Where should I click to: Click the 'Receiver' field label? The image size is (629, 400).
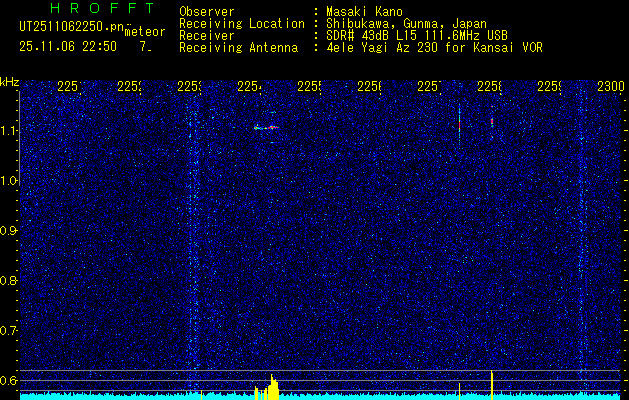tap(207, 36)
